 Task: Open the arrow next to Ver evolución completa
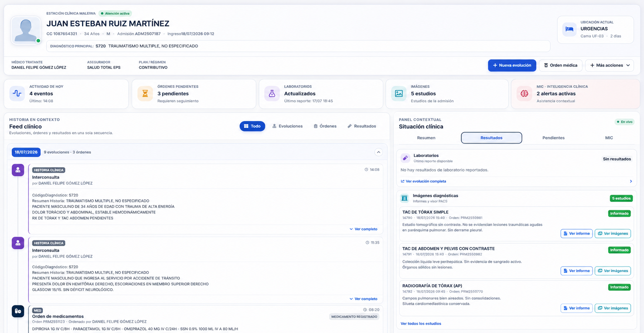click(x=631, y=181)
